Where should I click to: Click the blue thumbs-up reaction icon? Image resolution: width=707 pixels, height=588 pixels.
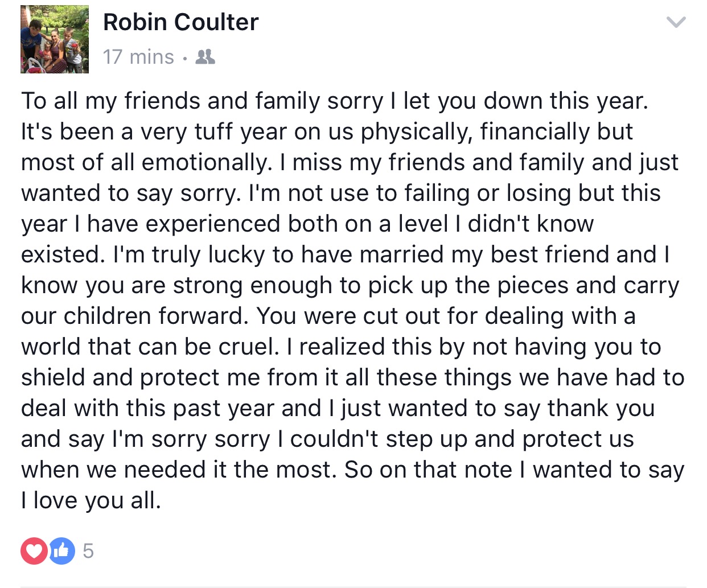[61, 550]
